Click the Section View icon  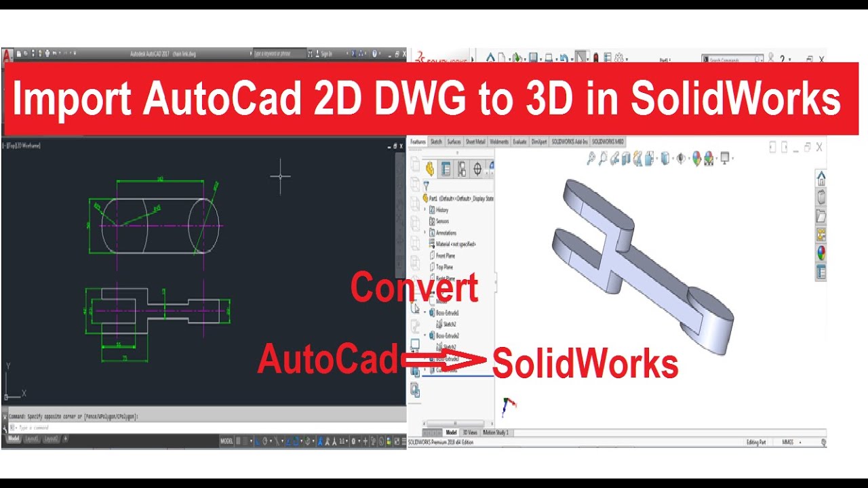coord(626,158)
